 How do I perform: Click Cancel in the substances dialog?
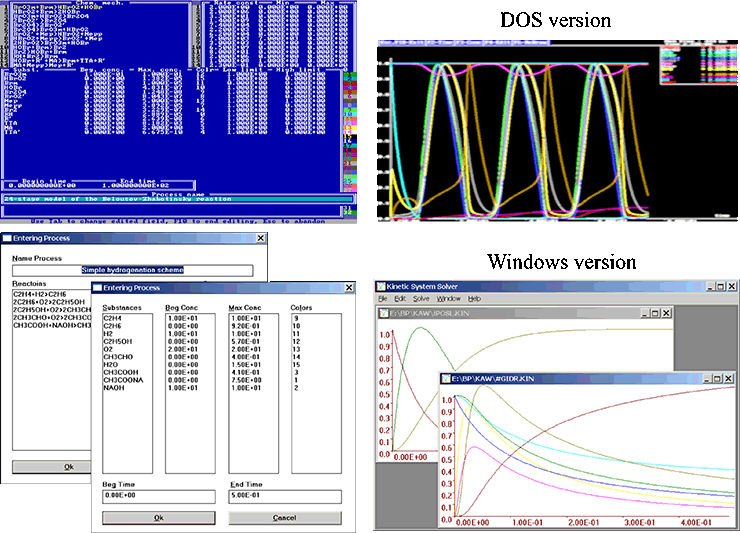pyautogui.click(x=284, y=517)
